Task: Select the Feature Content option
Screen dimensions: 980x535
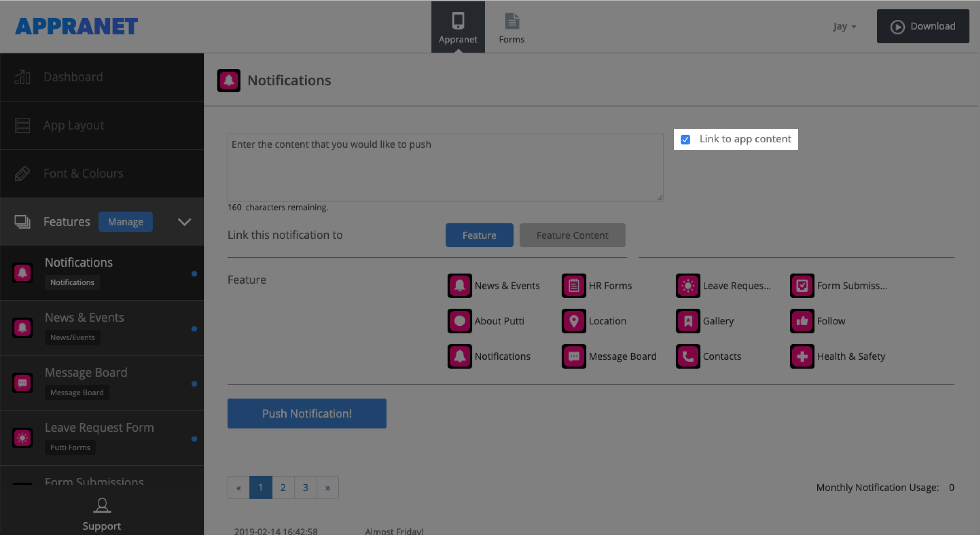Action: tap(572, 235)
